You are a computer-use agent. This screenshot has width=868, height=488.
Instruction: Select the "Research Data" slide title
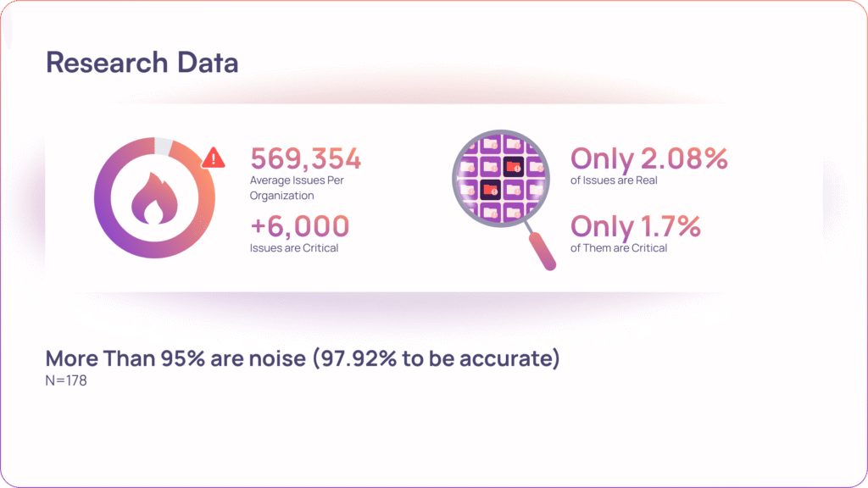(x=142, y=62)
